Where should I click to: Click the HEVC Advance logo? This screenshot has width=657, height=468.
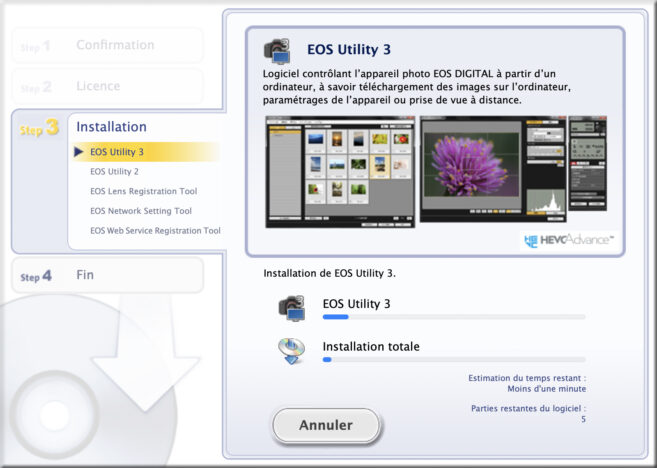point(569,240)
